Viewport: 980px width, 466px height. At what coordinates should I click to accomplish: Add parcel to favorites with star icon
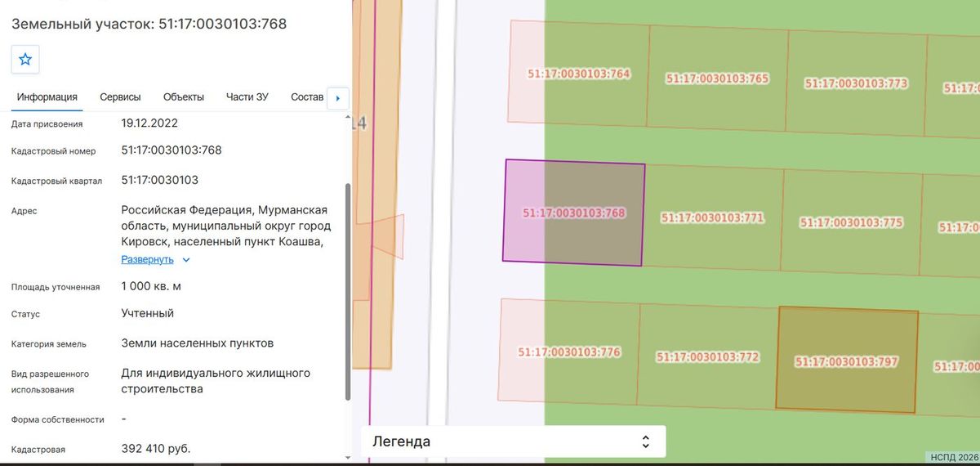[25, 59]
